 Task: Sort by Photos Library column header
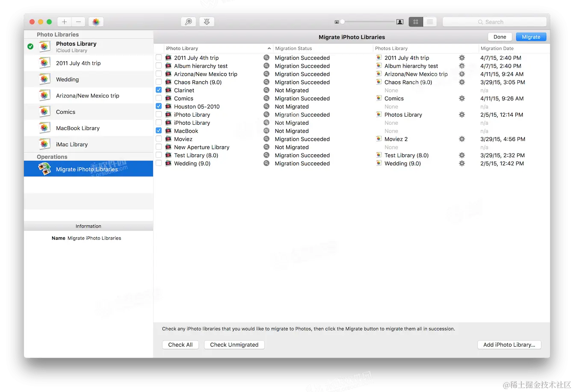(x=426, y=48)
